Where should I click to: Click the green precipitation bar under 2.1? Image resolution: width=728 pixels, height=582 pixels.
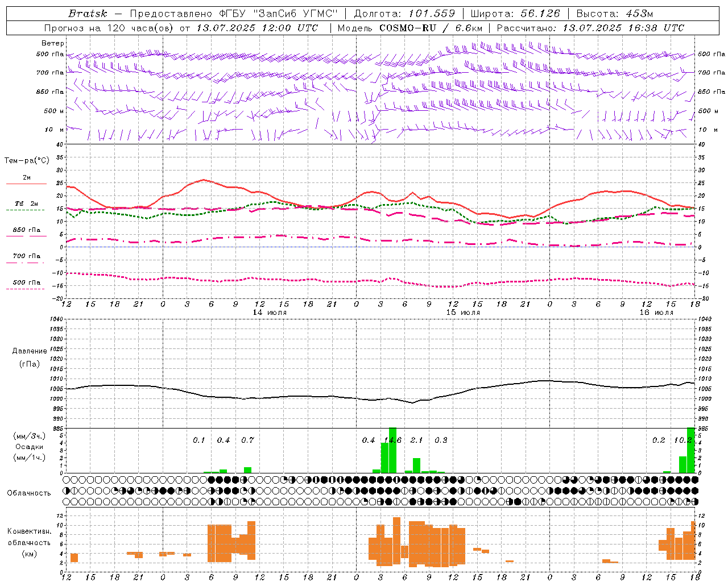tap(416, 465)
